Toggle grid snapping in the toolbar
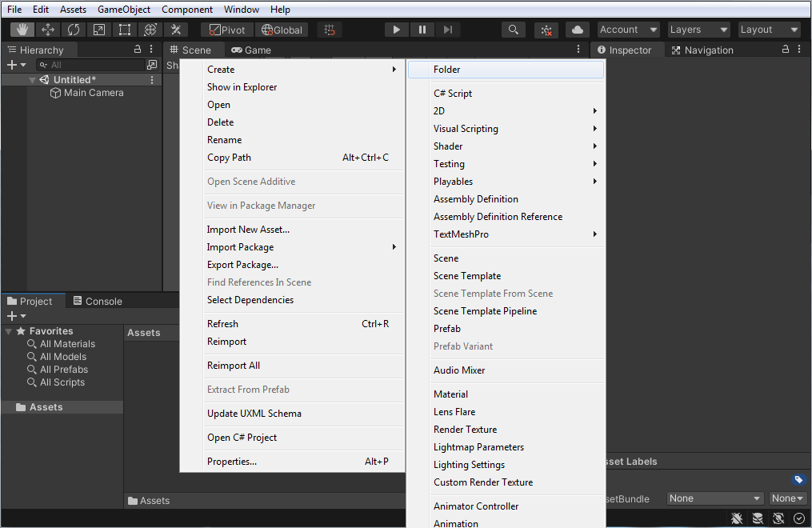The height and width of the screenshot is (528, 812). tap(329, 29)
